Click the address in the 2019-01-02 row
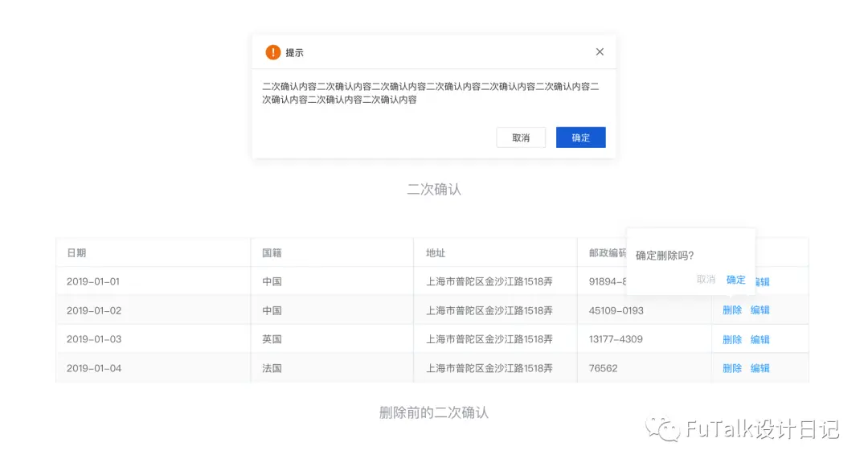This screenshot has height=467, width=868. [489, 311]
